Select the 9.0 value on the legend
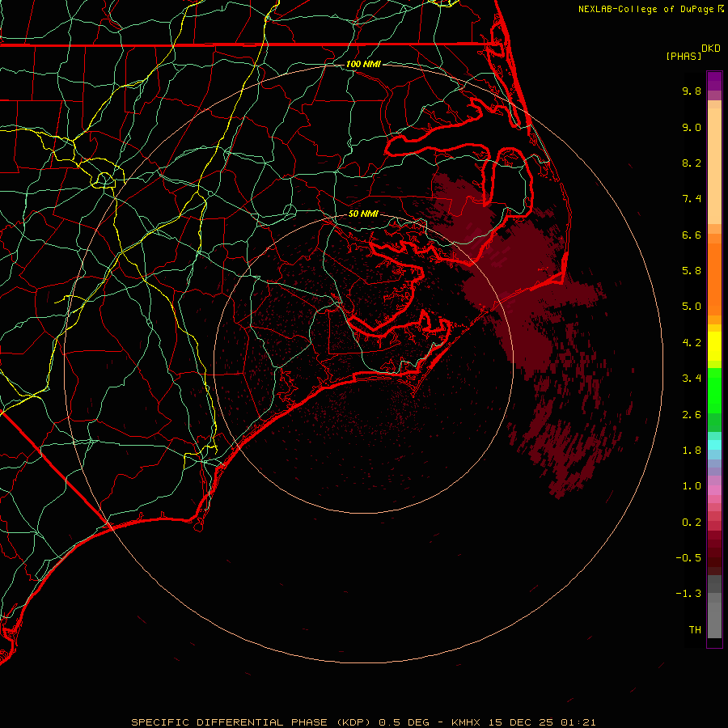The height and width of the screenshot is (728, 728). click(692, 127)
